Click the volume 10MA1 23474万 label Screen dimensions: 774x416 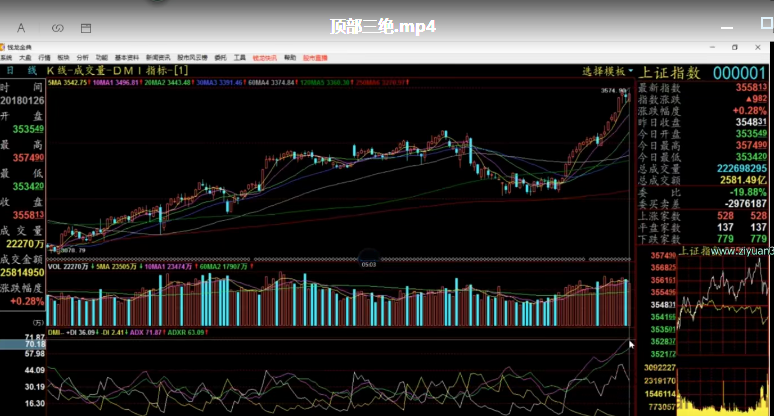(168, 266)
